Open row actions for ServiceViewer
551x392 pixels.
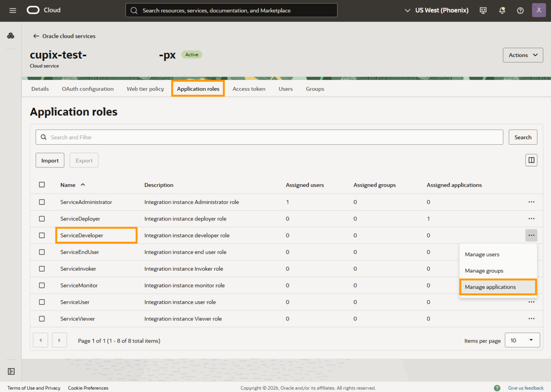pos(531,318)
